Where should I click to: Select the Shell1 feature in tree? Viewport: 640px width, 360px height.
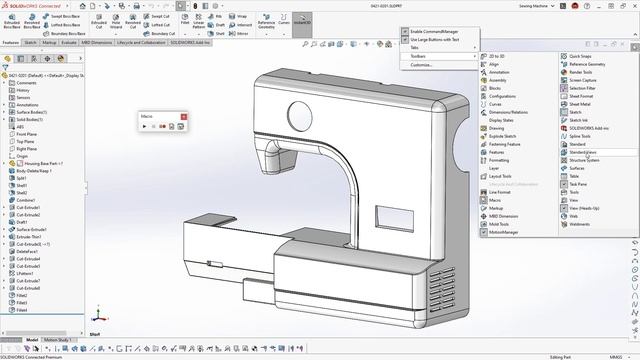coord(21,186)
